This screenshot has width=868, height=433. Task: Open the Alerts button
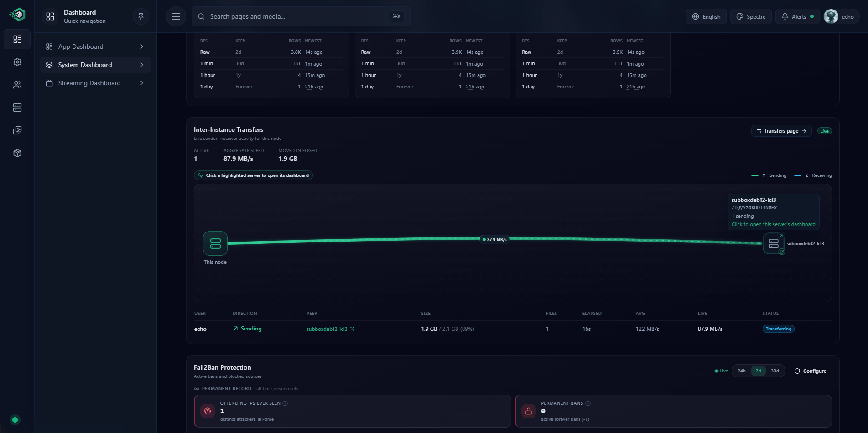tap(797, 16)
